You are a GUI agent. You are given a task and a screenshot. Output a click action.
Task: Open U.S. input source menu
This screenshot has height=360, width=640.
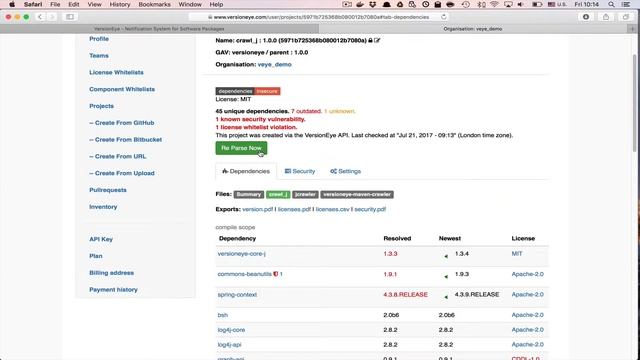coord(558,4)
